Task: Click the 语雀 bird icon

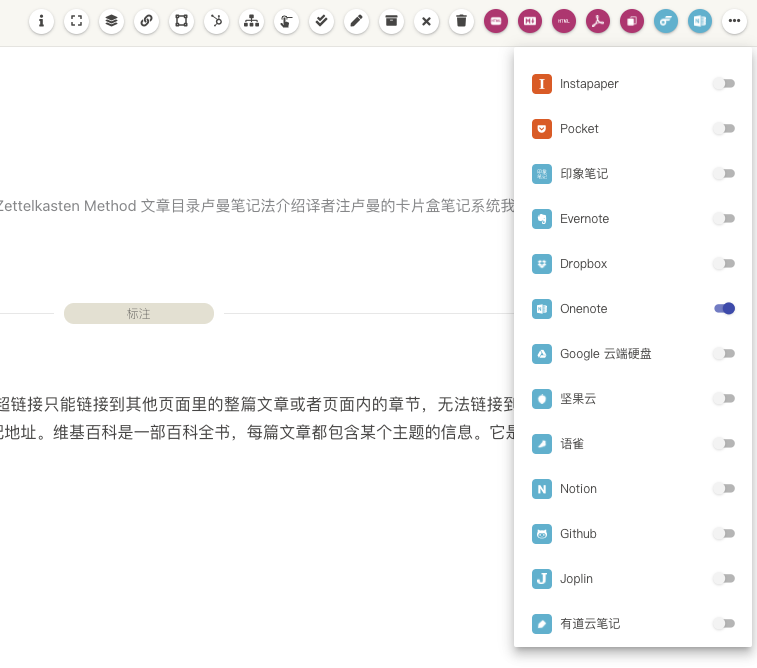Action: [542, 444]
